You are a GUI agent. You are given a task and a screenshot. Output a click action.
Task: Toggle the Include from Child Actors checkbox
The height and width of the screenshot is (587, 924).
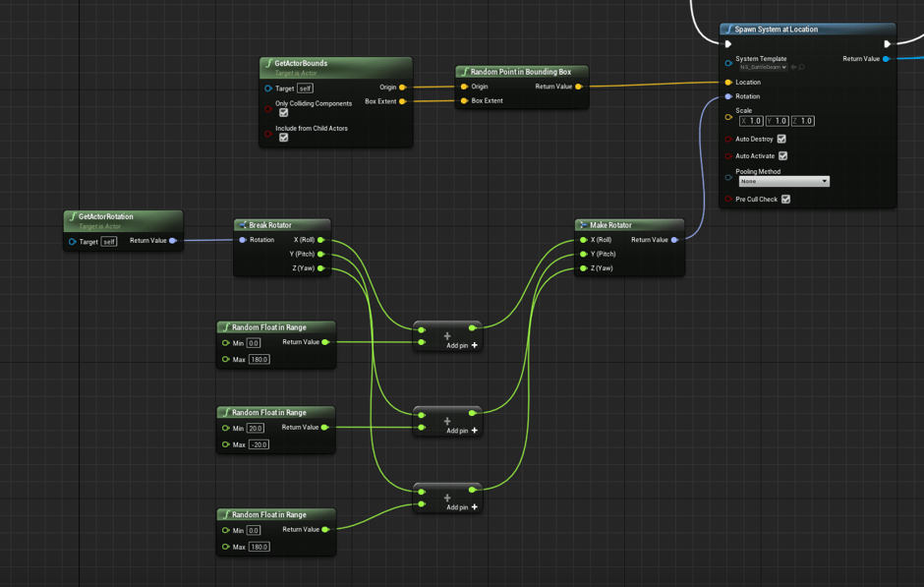pyautogui.click(x=283, y=138)
